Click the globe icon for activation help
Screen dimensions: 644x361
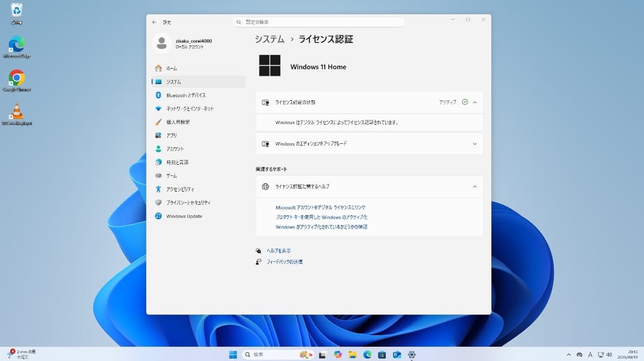265,187
